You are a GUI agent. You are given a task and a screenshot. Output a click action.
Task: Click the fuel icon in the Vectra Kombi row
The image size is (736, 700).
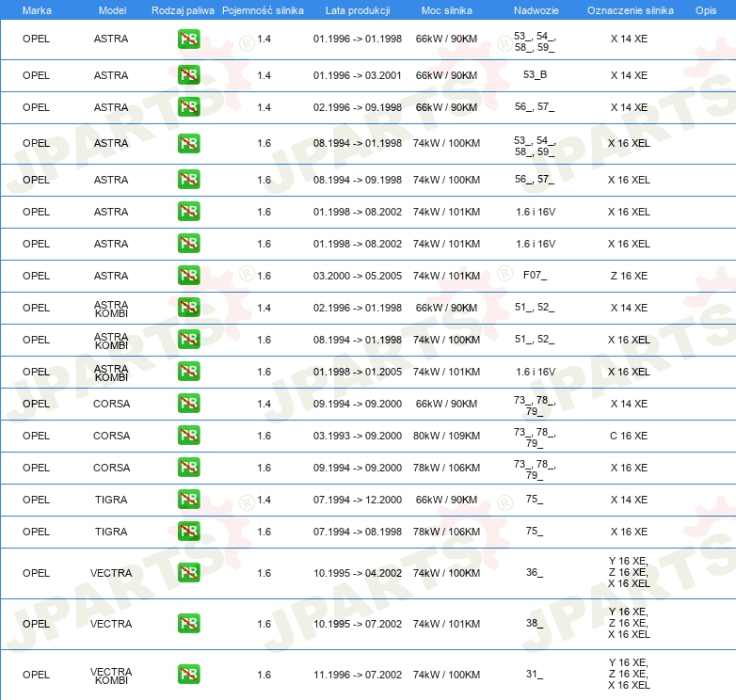188,675
